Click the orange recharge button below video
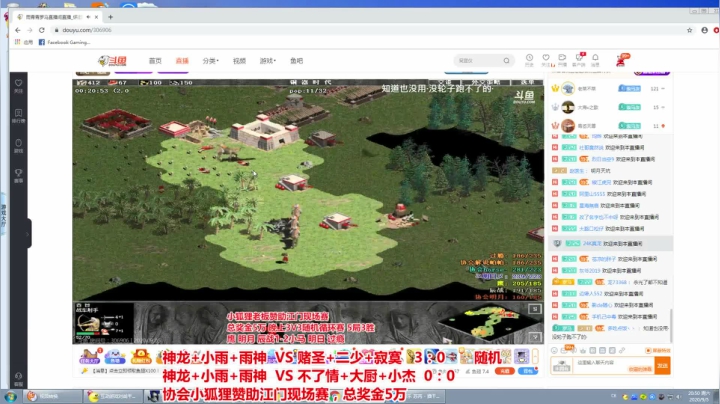 (505, 371)
